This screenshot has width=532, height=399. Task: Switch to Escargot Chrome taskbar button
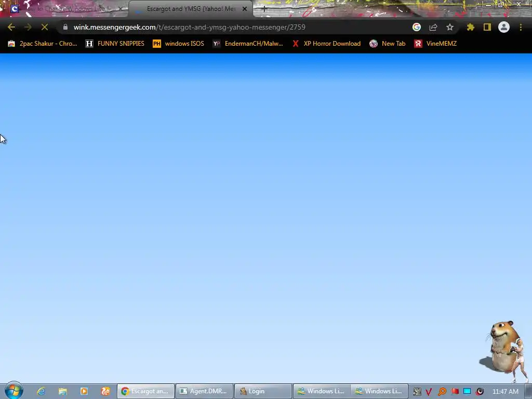145,391
